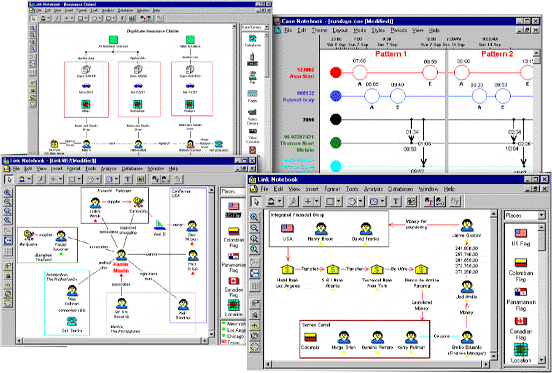Choose the telephone icon in Insurance Claims palette
The width and height of the screenshot is (552, 373).
[x=252, y=38]
